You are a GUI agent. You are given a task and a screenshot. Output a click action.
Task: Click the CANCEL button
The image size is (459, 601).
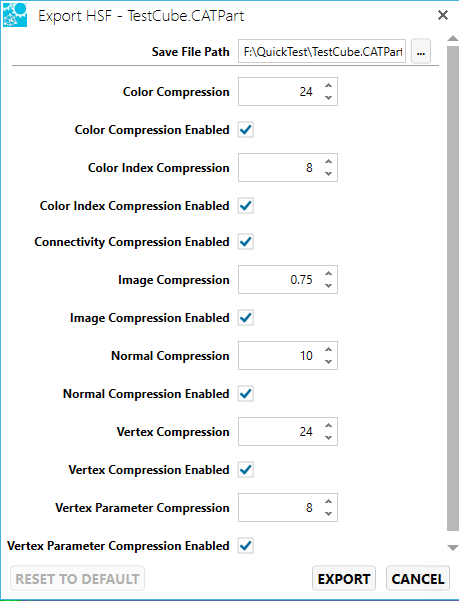tap(418, 579)
